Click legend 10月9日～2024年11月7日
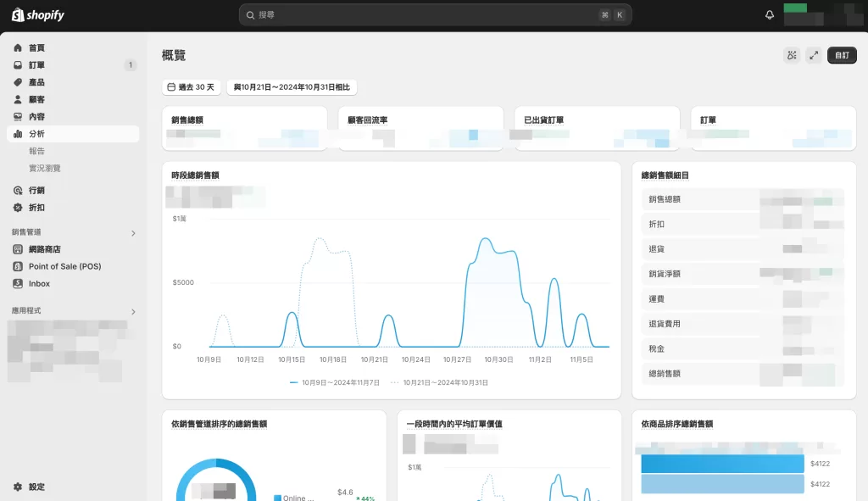 (x=335, y=382)
